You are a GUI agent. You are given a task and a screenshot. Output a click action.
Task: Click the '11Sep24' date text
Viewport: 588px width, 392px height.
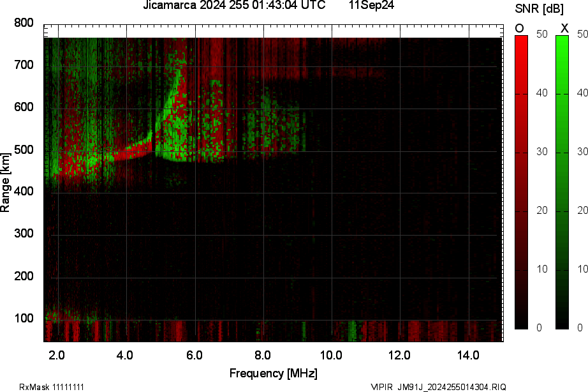point(371,6)
